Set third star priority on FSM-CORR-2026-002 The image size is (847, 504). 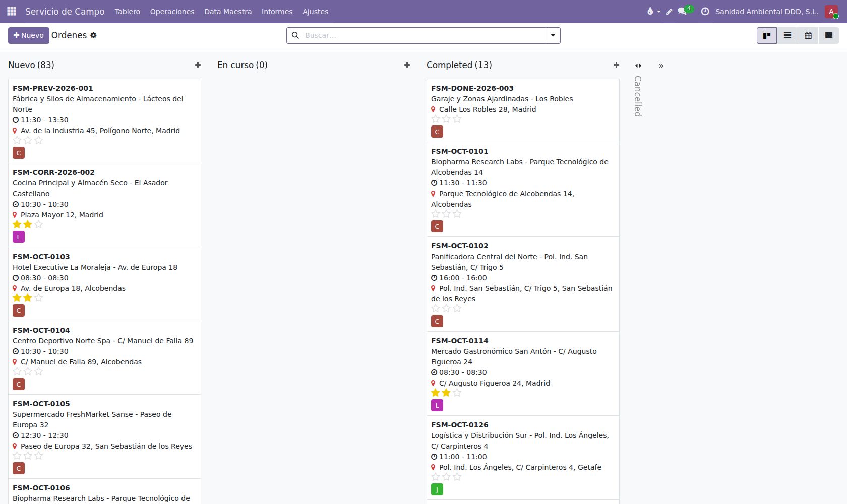point(39,224)
